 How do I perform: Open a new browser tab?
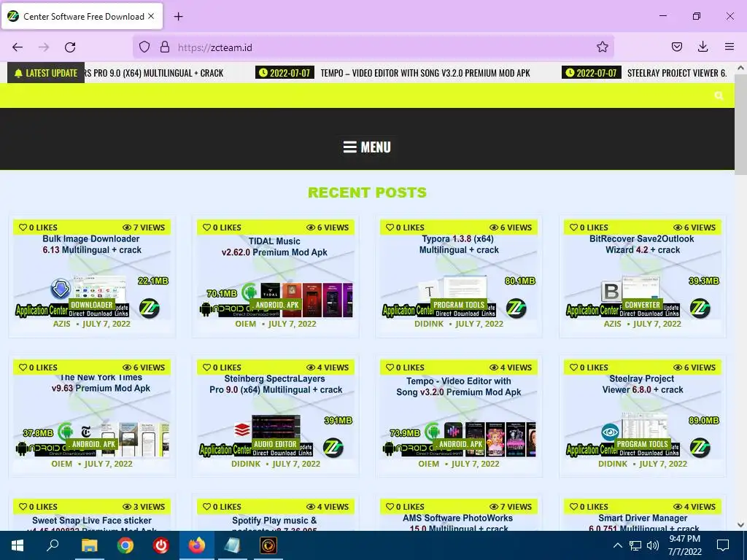click(178, 16)
